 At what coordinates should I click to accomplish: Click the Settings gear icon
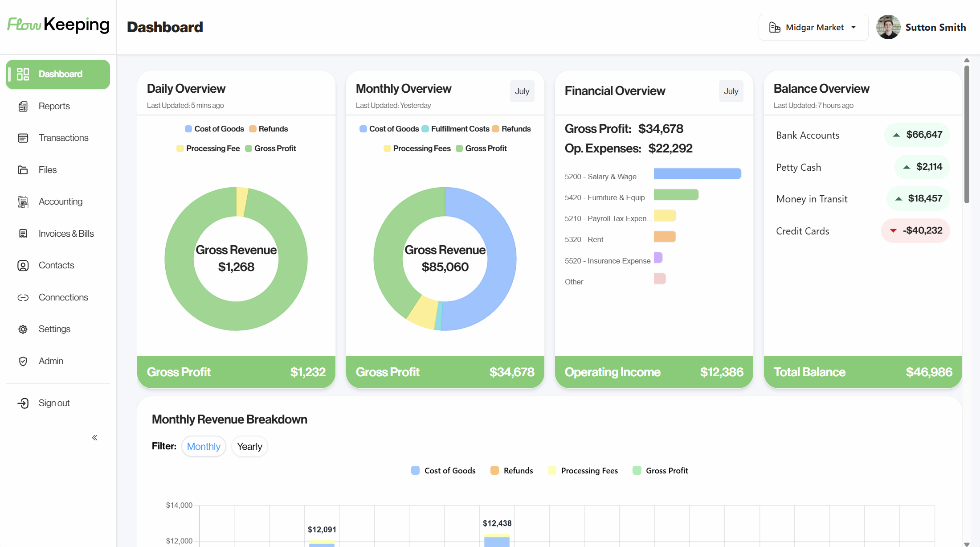click(23, 329)
